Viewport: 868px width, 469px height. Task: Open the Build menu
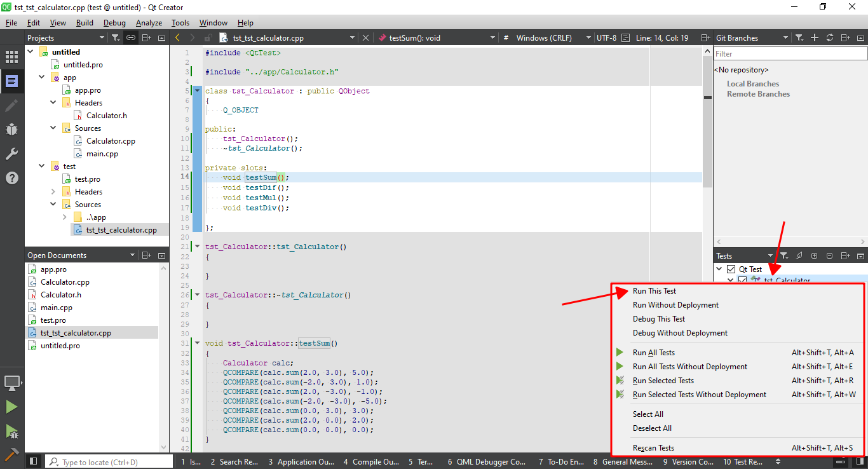pos(85,23)
